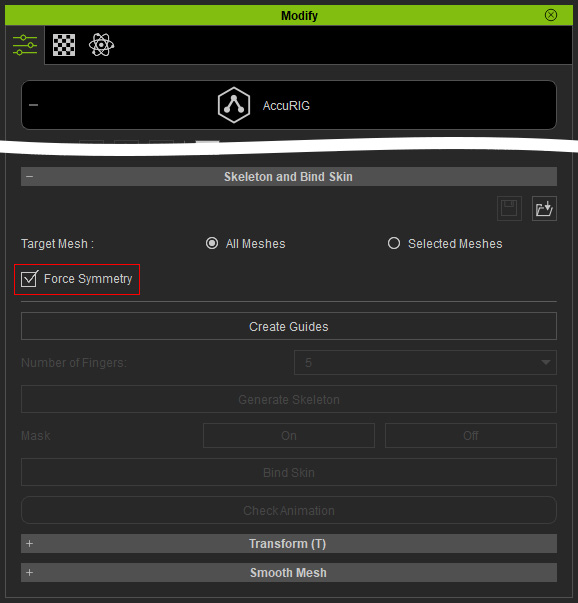Click the load profile folder icon
The image size is (578, 603).
coord(544,208)
